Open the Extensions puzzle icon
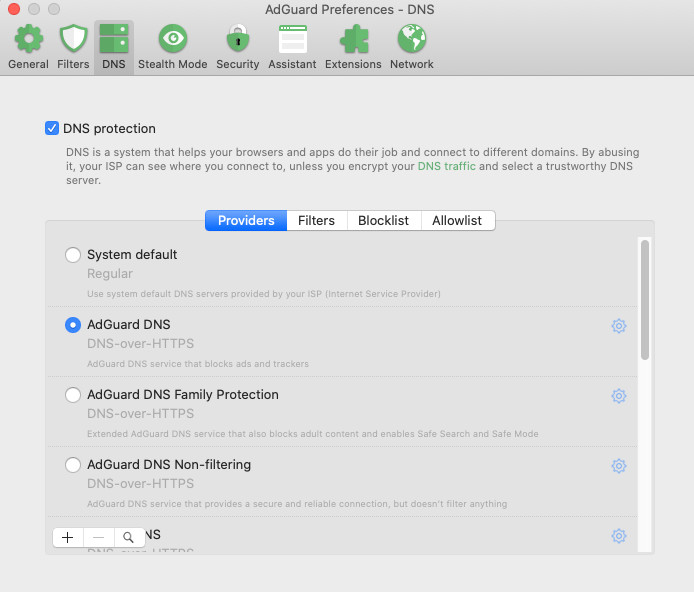Screen dimensions: 694x592 coord(353,39)
